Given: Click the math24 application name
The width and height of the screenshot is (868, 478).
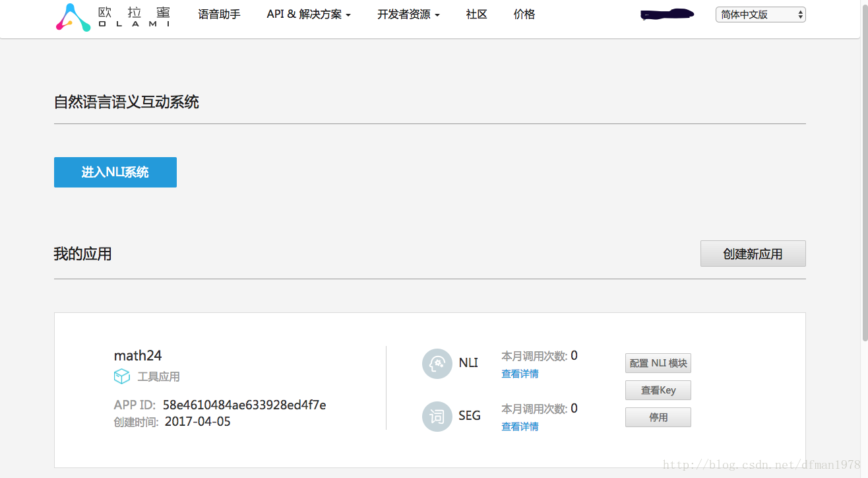Looking at the screenshot, I should point(138,355).
